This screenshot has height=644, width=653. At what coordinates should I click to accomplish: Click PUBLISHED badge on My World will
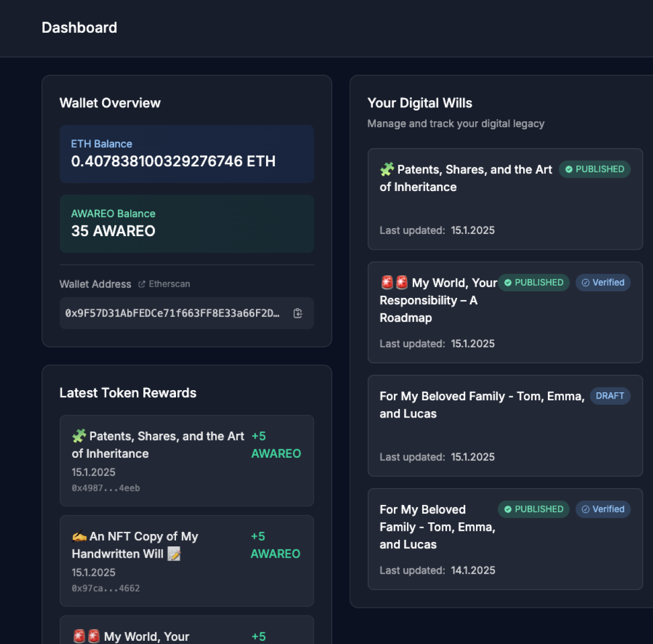pos(534,282)
